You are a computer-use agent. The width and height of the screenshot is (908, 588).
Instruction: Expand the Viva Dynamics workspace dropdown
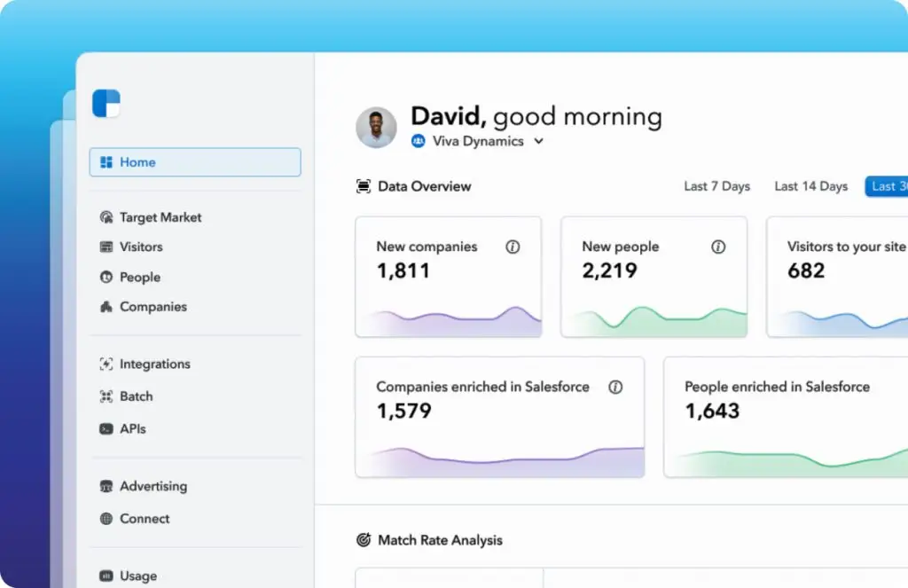(538, 142)
